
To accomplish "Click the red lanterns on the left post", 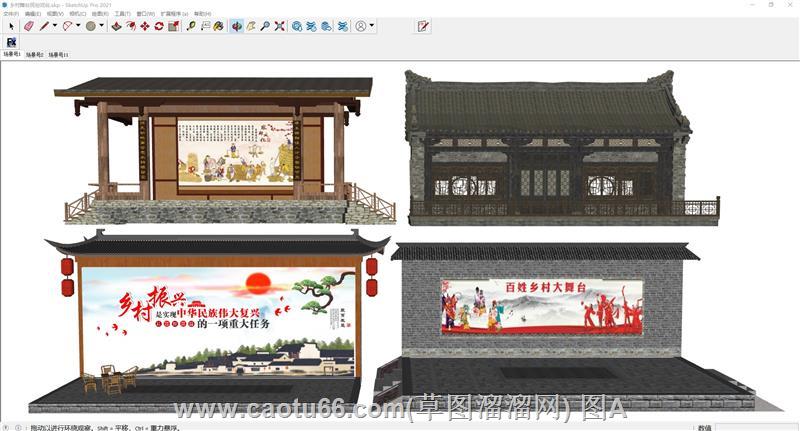I will coord(67,277).
